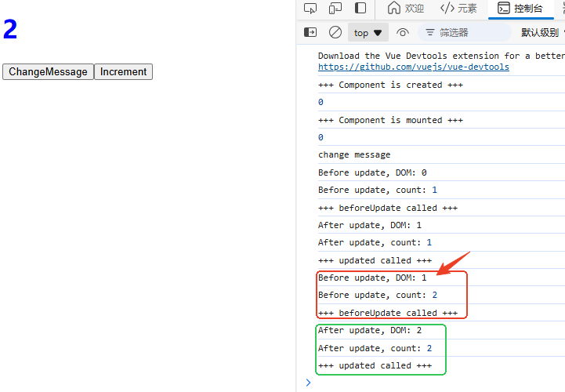Click 'After update, count: 2' log line
This screenshot has height=392, width=565.
375,348
